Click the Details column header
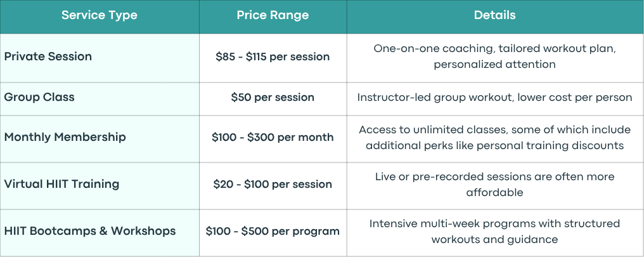This screenshot has width=644, height=257. pyautogui.click(x=494, y=15)
